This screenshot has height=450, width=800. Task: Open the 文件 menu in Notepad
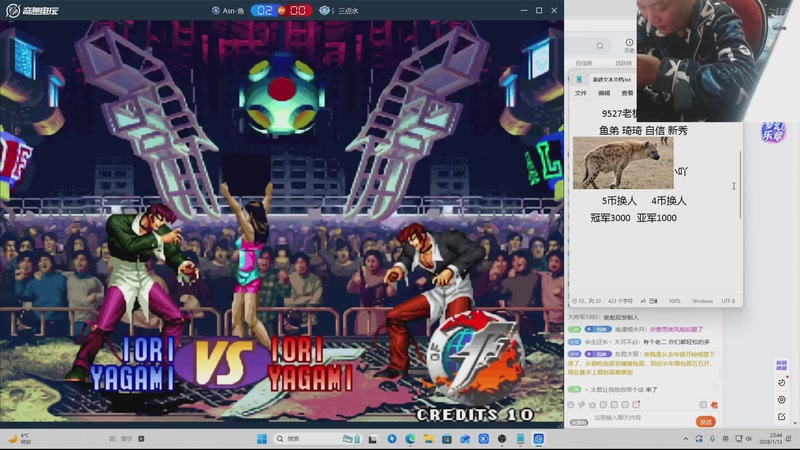(x=581, y=93)
